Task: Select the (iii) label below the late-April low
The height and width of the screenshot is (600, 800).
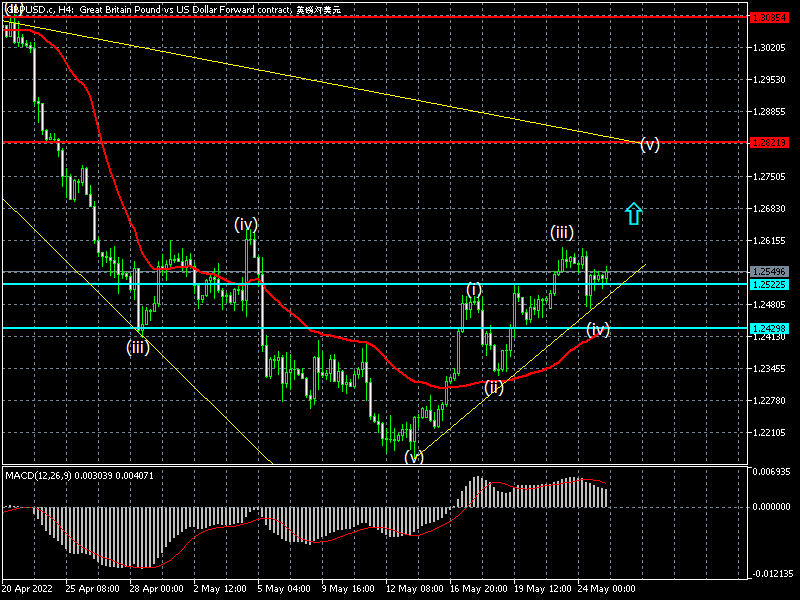Action: (138, 347)
